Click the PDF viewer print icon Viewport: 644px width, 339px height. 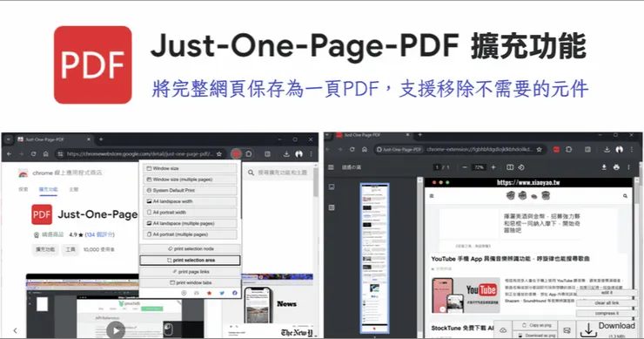(616, 167)
